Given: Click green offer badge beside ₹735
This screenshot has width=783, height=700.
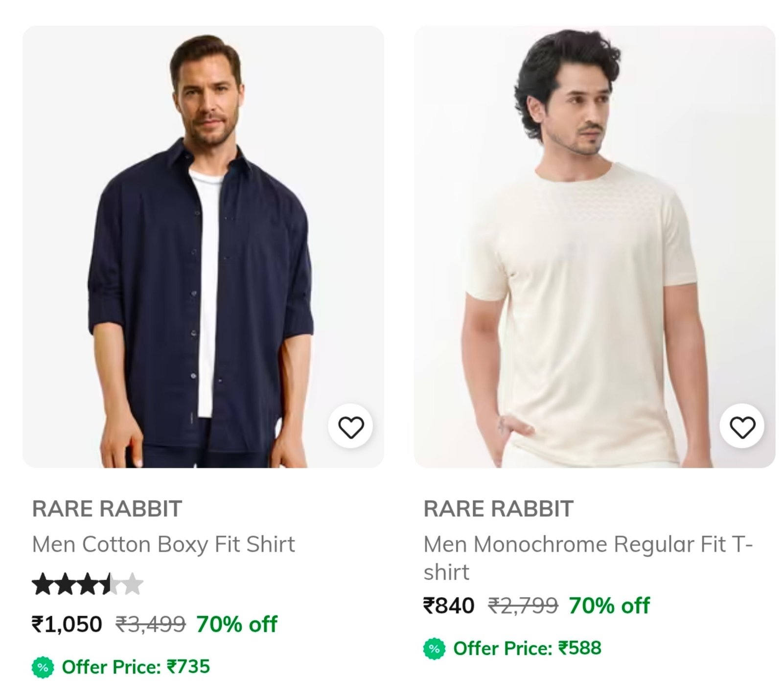Looking at the screenshot, I should (43, 667).
